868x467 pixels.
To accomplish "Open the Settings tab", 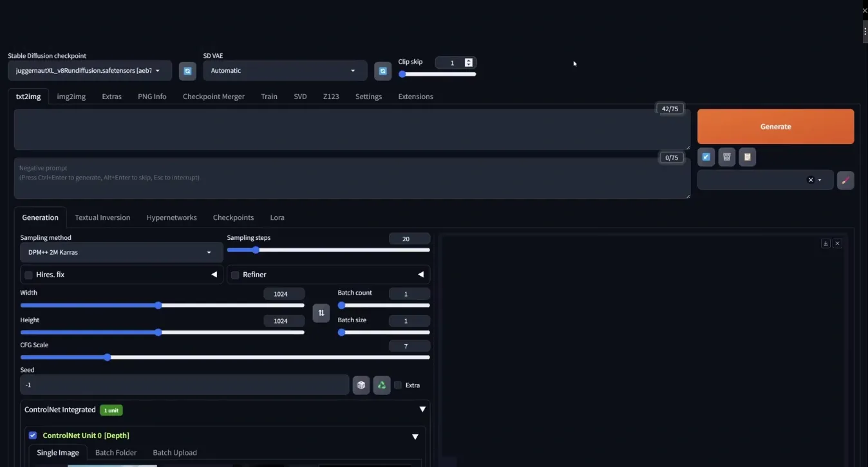I will (368, 96).
